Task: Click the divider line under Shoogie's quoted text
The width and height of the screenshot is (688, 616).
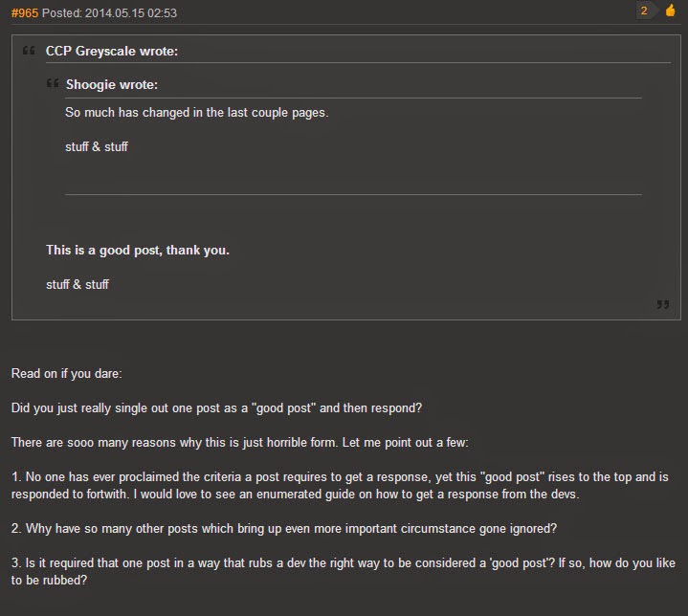Action: (353, 194)
